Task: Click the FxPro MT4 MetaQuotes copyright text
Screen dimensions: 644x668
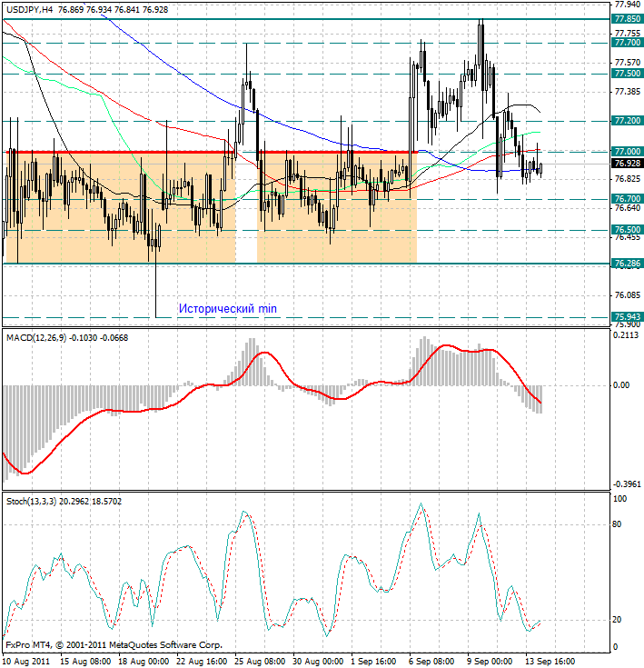Action: click(x=114, y=645)
